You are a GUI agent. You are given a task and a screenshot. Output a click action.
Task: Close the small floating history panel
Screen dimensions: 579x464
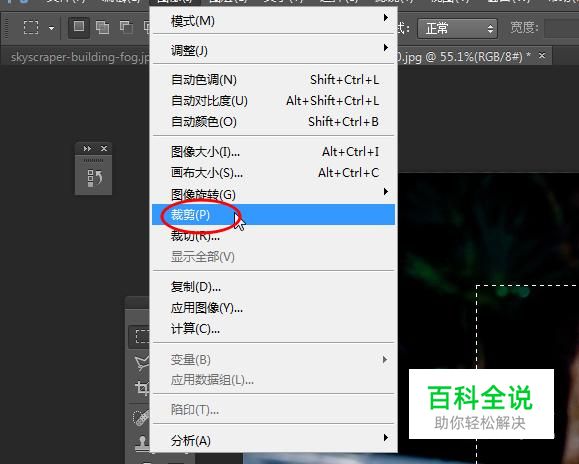point(104,148)
